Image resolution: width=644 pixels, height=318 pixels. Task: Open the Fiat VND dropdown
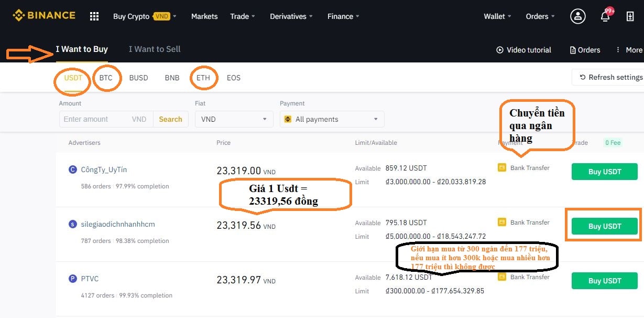pos(234,119)
